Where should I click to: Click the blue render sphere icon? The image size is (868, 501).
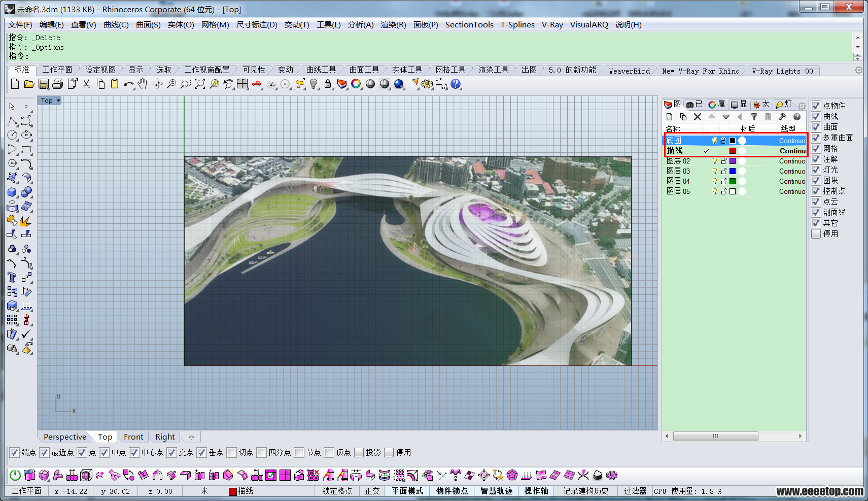399,84
